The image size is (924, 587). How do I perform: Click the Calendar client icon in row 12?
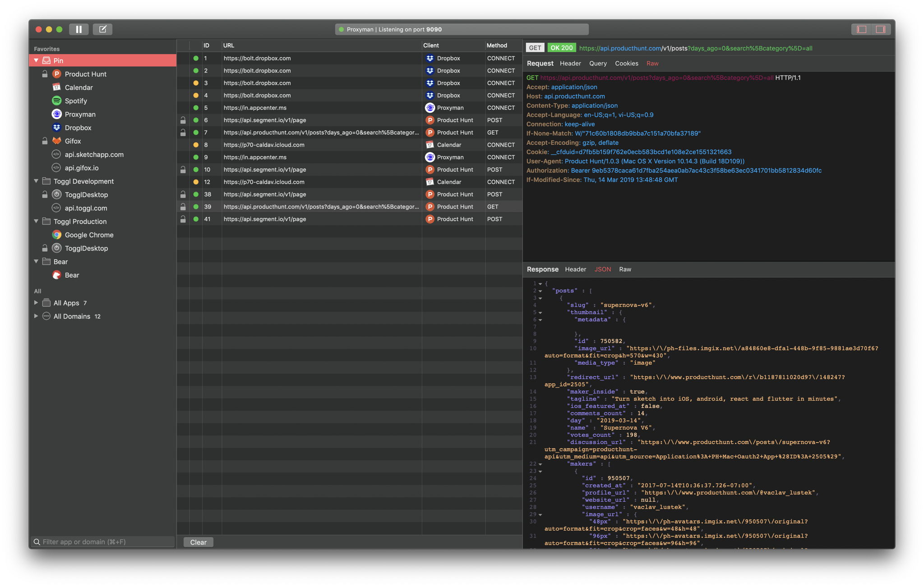click(x=430, y=182)
